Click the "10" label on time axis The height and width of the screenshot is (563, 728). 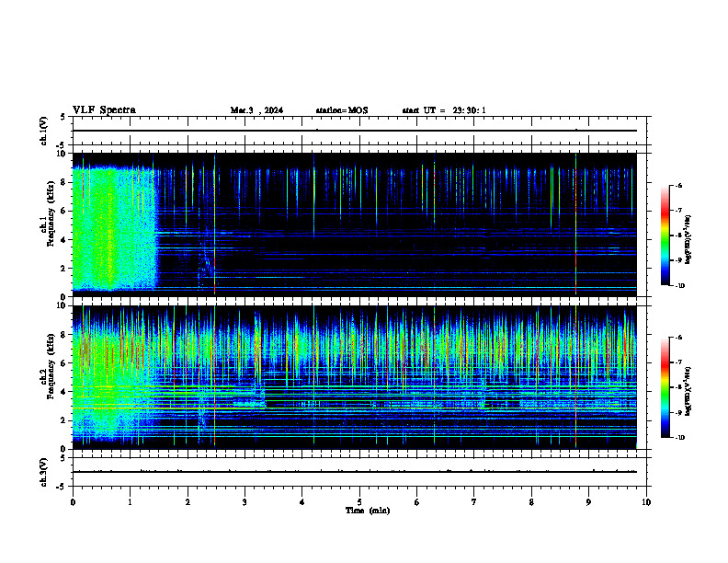click(646, 502)
